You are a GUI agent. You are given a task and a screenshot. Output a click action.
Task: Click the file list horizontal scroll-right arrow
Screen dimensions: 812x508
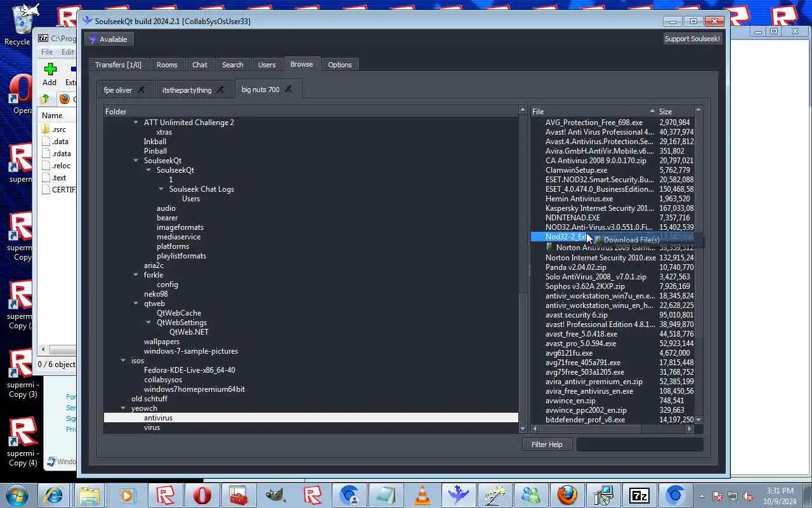pyautogui.click(x=689, y=429)
